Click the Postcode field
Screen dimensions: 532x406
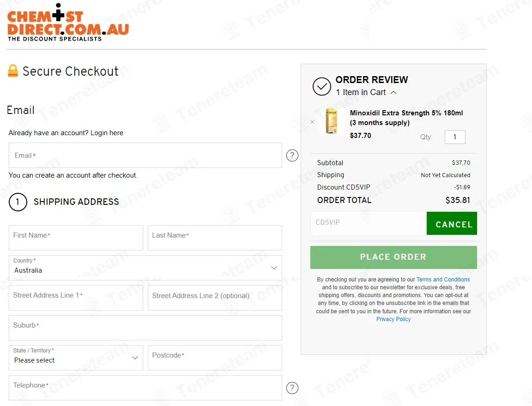point(215,358)
